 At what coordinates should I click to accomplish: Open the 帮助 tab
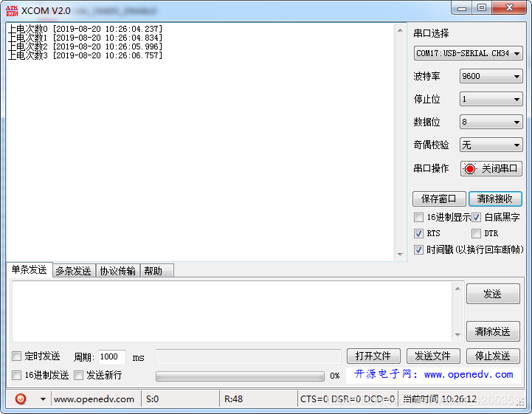(x=156, y=271)
